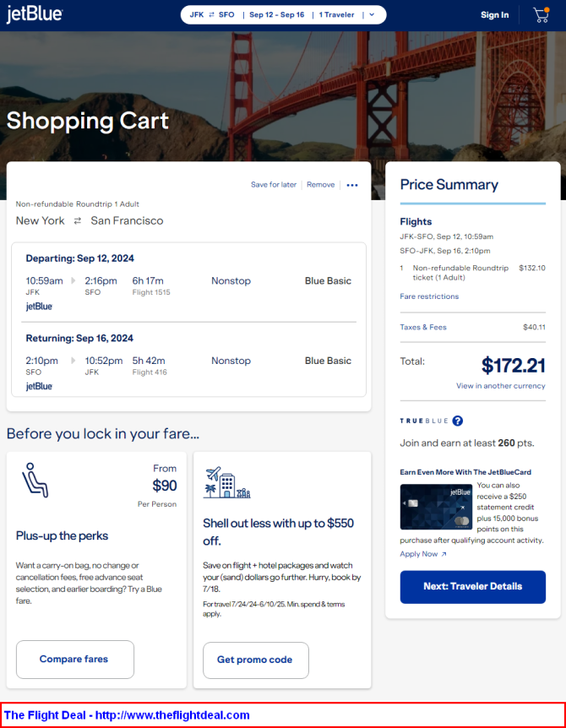
Task: Click Apply Now for the JetBlue Card
Action: [419, 554]
